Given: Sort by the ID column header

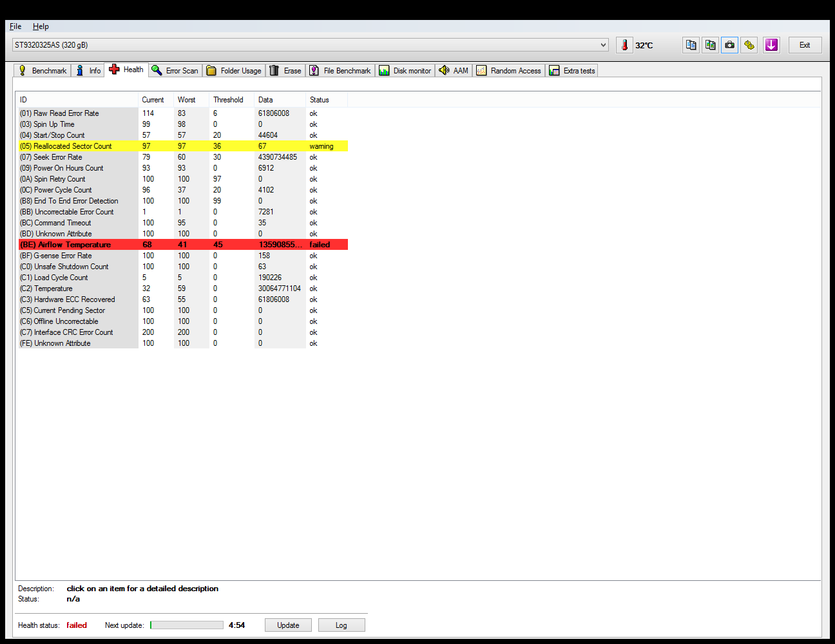Looking at the screenshot, I should [77, 100].
